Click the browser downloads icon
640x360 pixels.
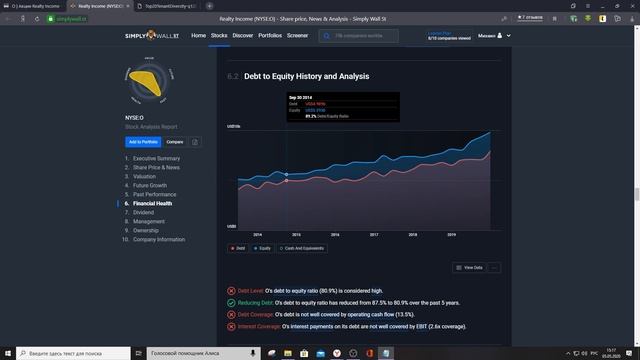(x=632, y=19)
